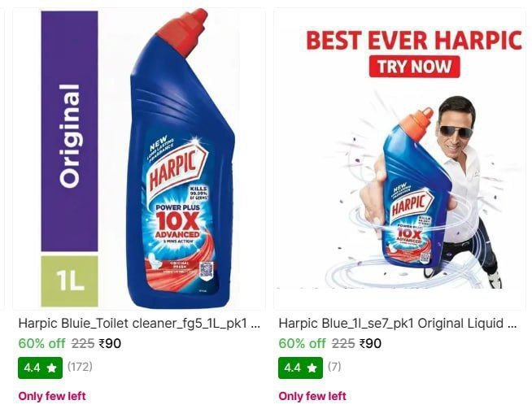Screen dimensions: 532x409
Task: Open the (172) review count
Action: 80,367
